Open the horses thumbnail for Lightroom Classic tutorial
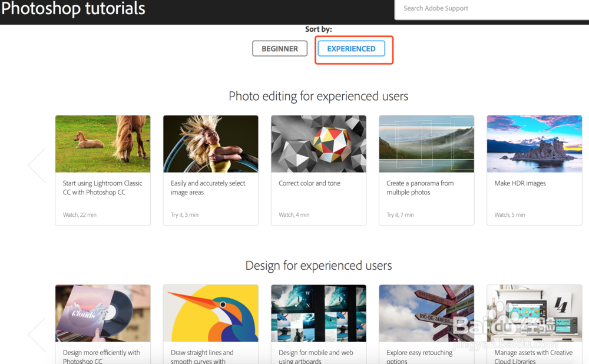This screenshot has height=364, width=589. pyautogui.click(x=103, y=144)
